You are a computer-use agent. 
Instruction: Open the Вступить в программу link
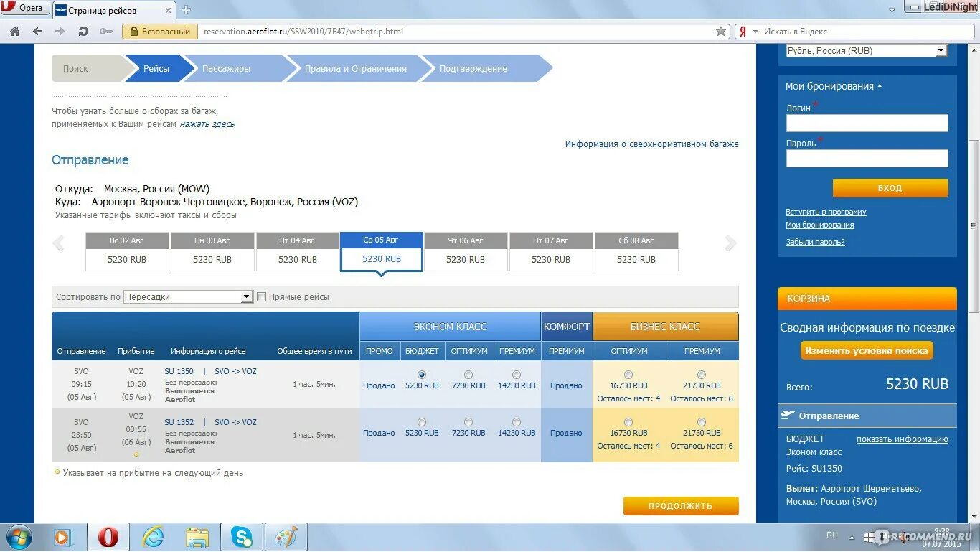826,212
